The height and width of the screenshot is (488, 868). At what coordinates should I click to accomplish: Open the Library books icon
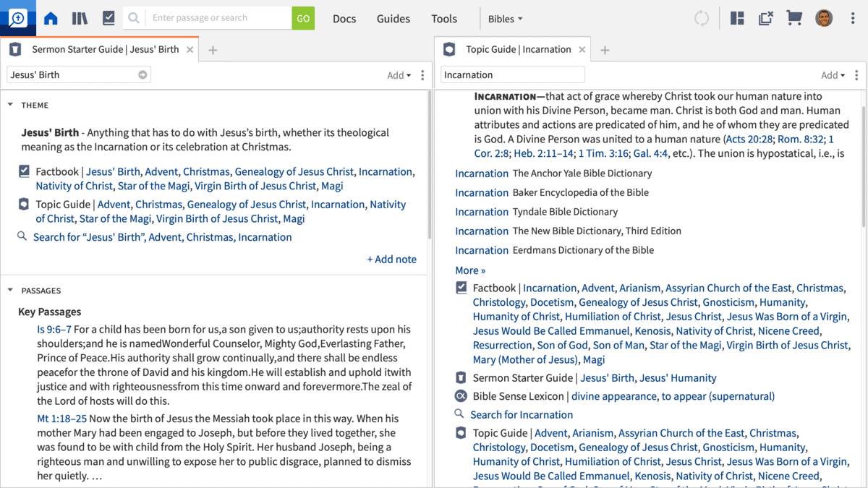[x=80, y=19]
